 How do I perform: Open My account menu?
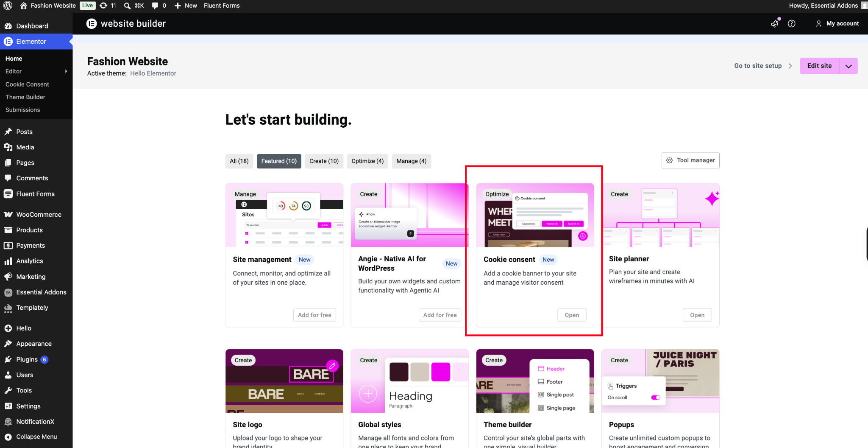837,24
